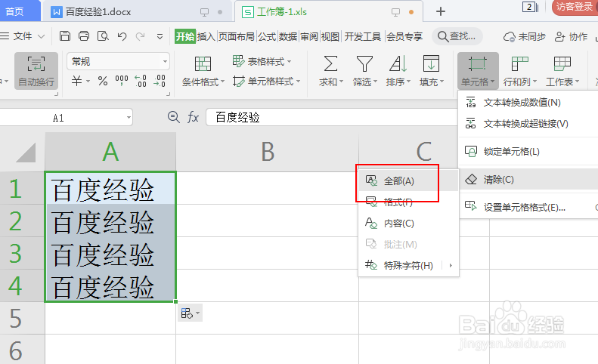
Task: Select Text to Number (文本转换成数值) menu item
Action: [528, 103]
